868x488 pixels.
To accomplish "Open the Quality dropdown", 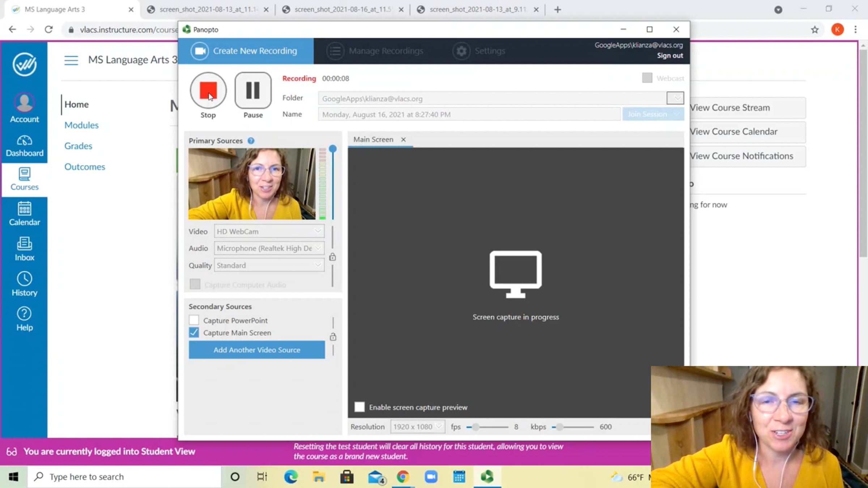I will click(269, 265).
